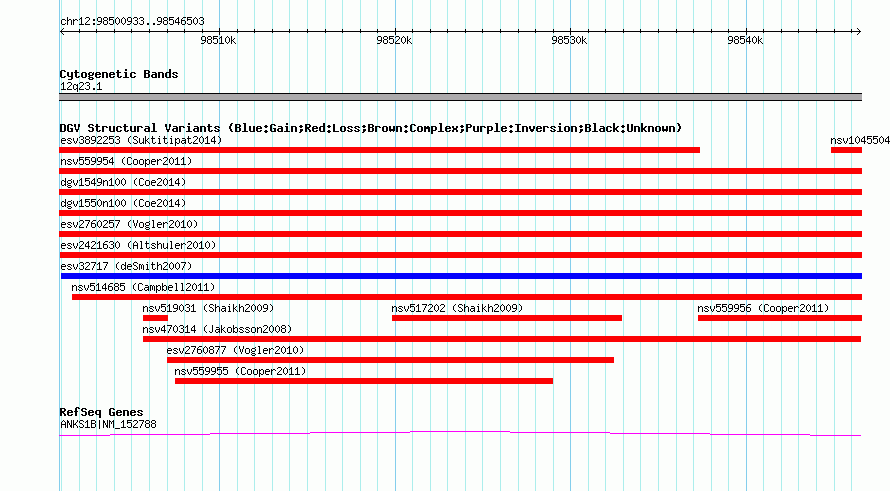The image size is (890, 491).
Task: Click the esv2760877 (Vogler2010) loss bar
Action: coord(391,360)
